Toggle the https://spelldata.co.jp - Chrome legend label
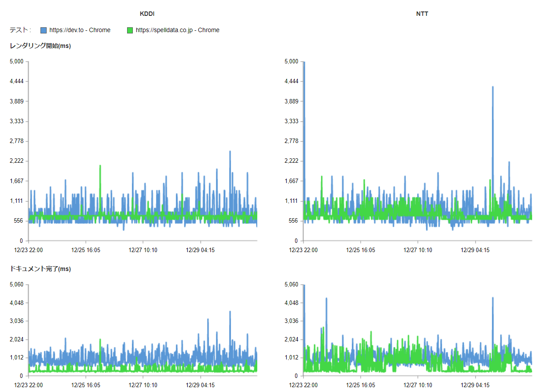 coord(177,30)
